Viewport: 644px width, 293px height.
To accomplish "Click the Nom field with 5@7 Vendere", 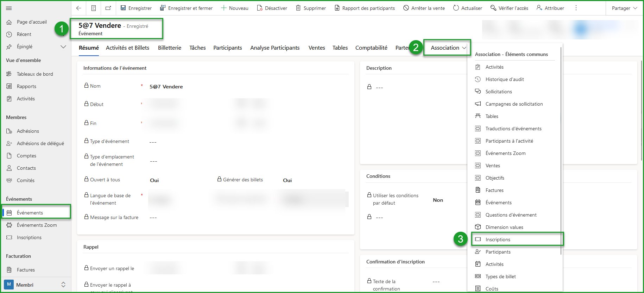I will pos(166,87).
